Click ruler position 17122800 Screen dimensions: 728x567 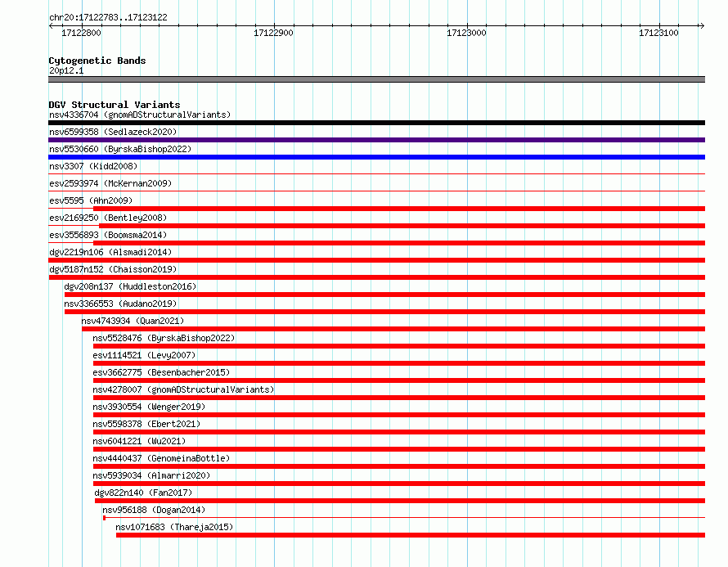point(81,33)
